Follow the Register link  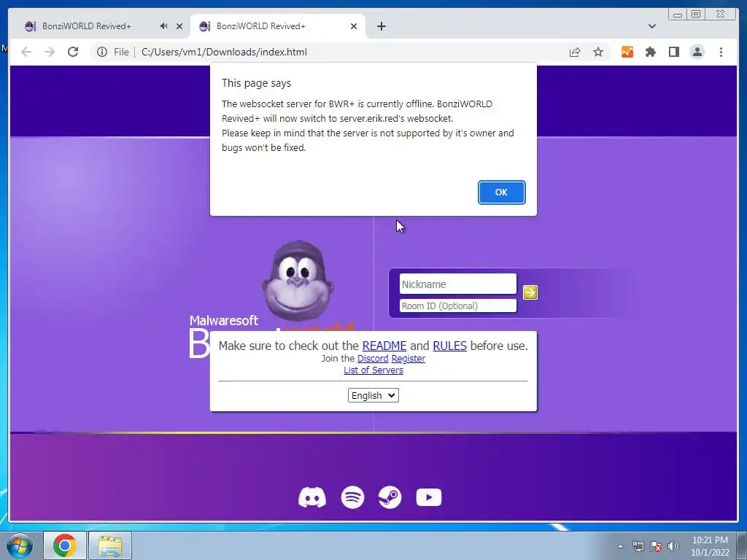click(x=408, y=359)
